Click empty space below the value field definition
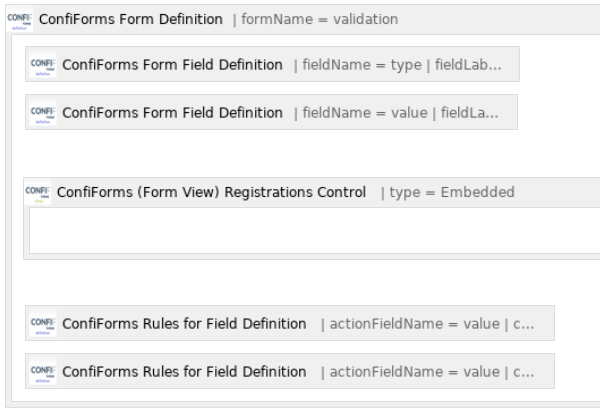The width and height of the screenshot is (600, 418). pyautogui.click(x=268, y=153)
